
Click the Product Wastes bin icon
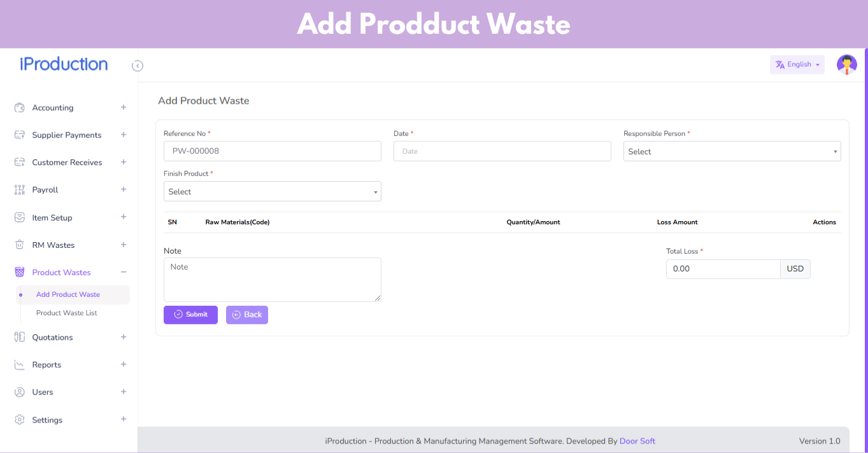coord(20,272)
